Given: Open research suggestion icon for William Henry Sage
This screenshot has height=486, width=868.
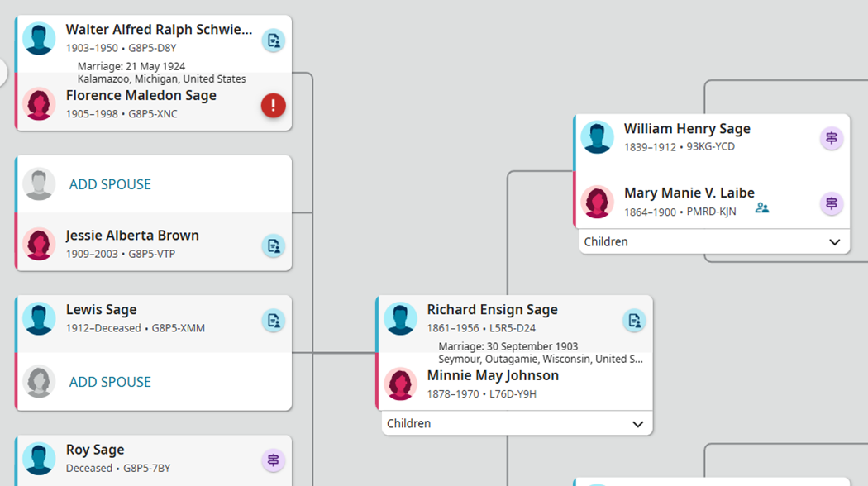Looking at the screenshot, I should [x=832, y=139].
